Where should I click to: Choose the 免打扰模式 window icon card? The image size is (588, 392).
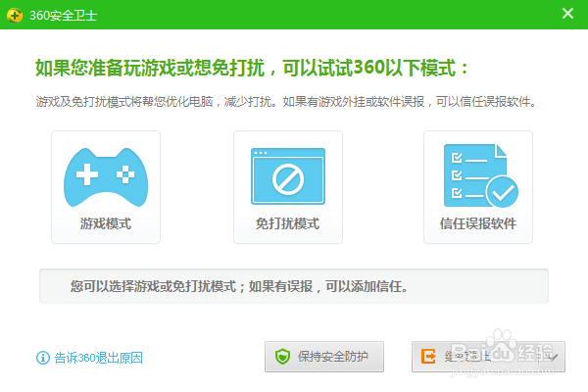point(288,187)
